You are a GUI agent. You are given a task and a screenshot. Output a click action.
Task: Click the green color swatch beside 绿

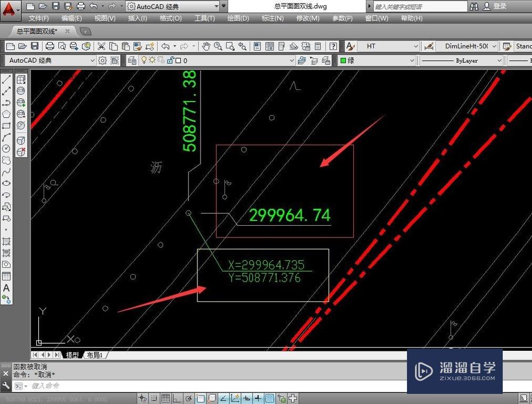pos(343,61)
